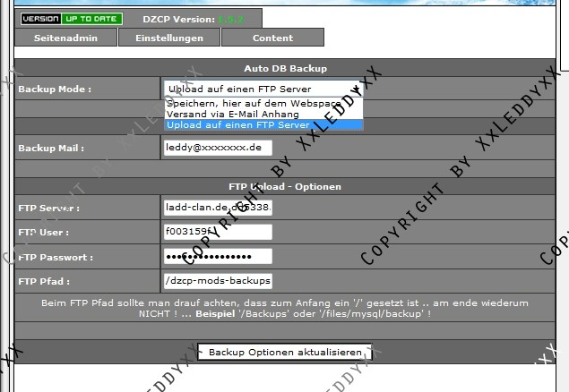Screen dimensions: 569x392
Task: Click the FTP Pfad hint text
Action: pyautogui.click(x=285, y=308)
